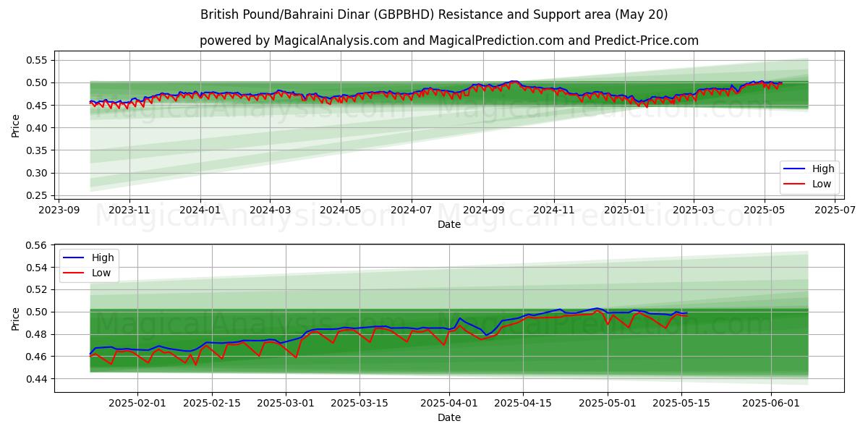Click the 2025-03 tick label
This screenshot has width=868, height=434.
click(x=694, y=210)
